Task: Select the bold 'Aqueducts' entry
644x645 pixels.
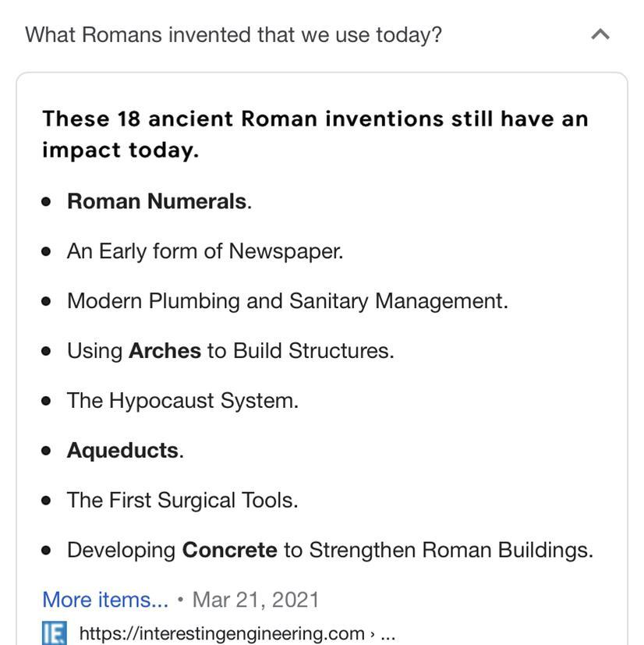Action: pyautogui.click(x=125, y=451)
